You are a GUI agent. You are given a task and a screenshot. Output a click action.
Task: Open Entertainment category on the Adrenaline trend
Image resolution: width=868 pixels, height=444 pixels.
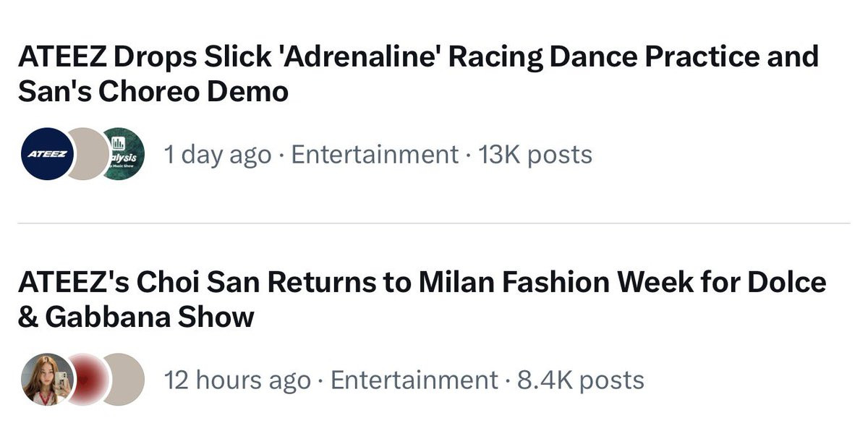(x=375, y=154)
